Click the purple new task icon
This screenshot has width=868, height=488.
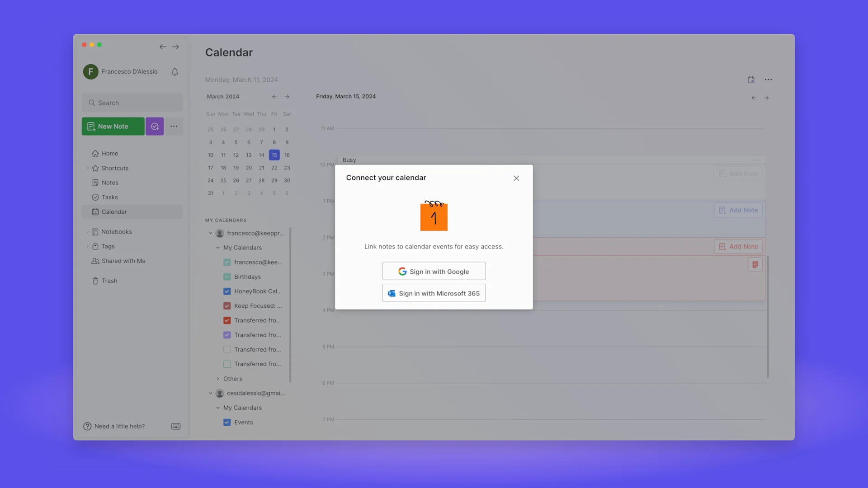coord(155,127)
